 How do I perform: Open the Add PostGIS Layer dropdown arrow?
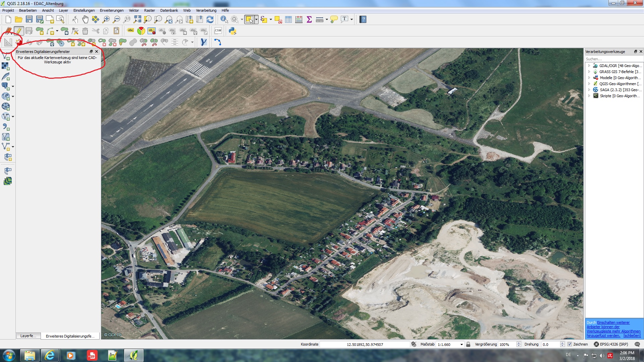13,86
